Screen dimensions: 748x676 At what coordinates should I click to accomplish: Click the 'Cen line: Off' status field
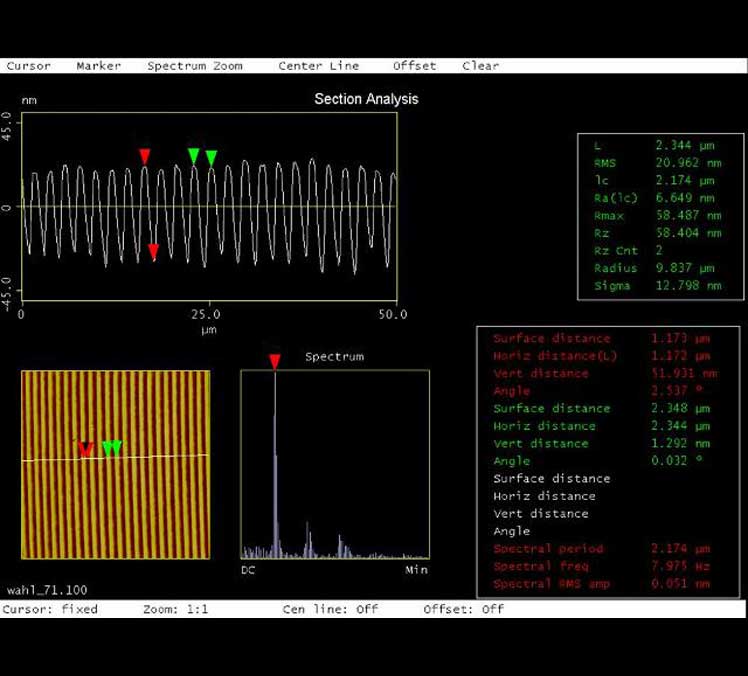pos(331,609)
